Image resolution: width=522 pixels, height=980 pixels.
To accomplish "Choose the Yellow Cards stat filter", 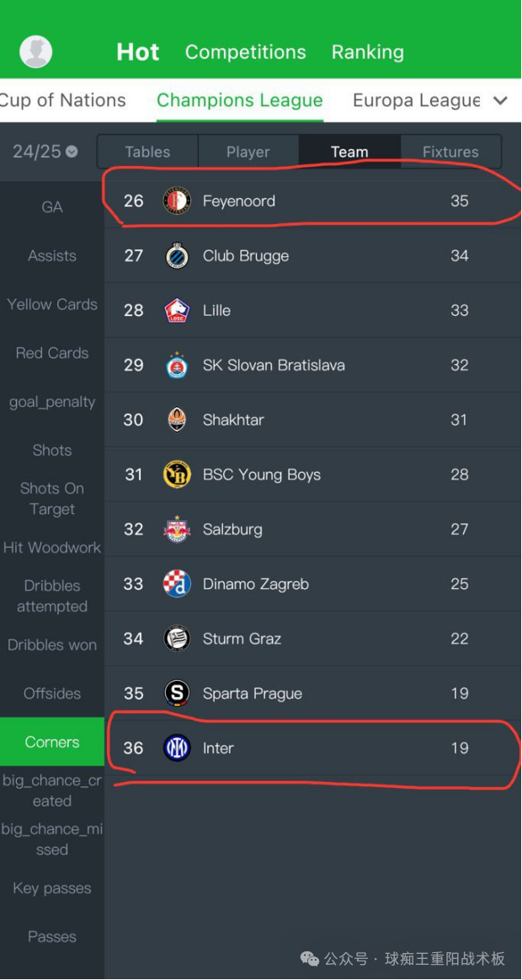I will click(52, 304).
